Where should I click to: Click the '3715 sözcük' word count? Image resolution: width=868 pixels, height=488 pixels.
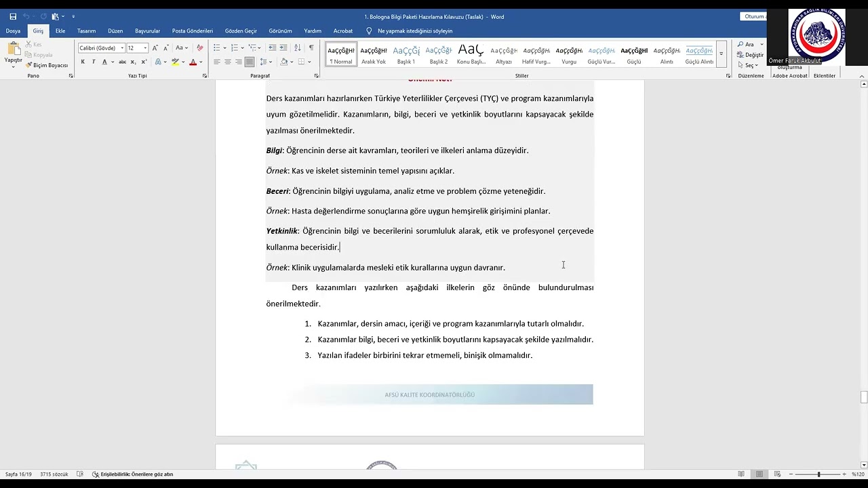coord(54,474)
